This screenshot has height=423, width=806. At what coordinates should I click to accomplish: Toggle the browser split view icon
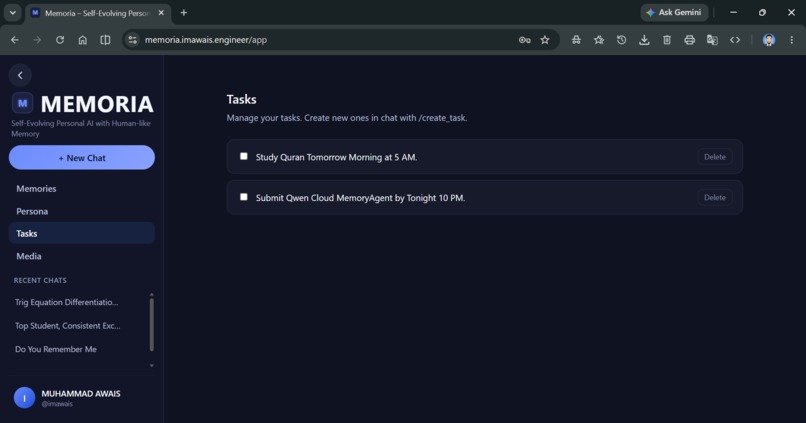point(105,40)
